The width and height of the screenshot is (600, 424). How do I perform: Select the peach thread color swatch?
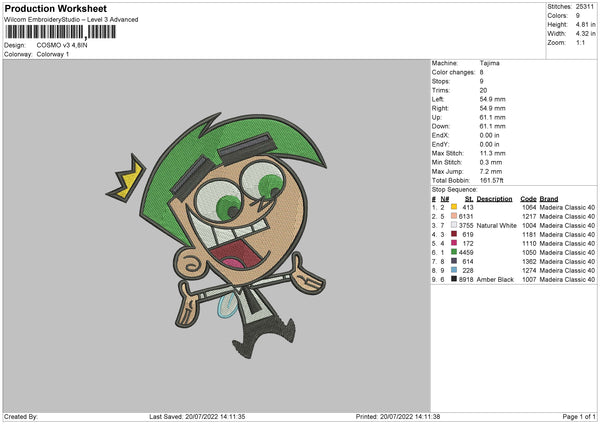tap(454, 216)
